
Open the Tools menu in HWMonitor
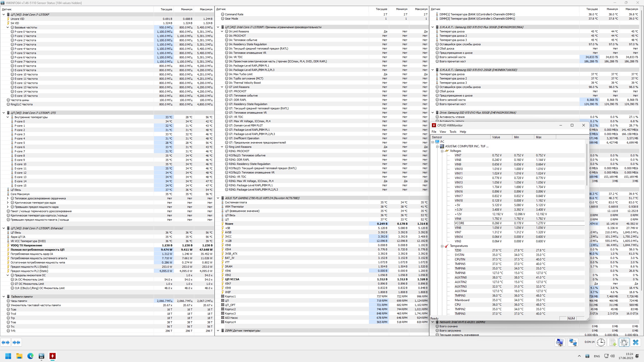tap(453, 132)
